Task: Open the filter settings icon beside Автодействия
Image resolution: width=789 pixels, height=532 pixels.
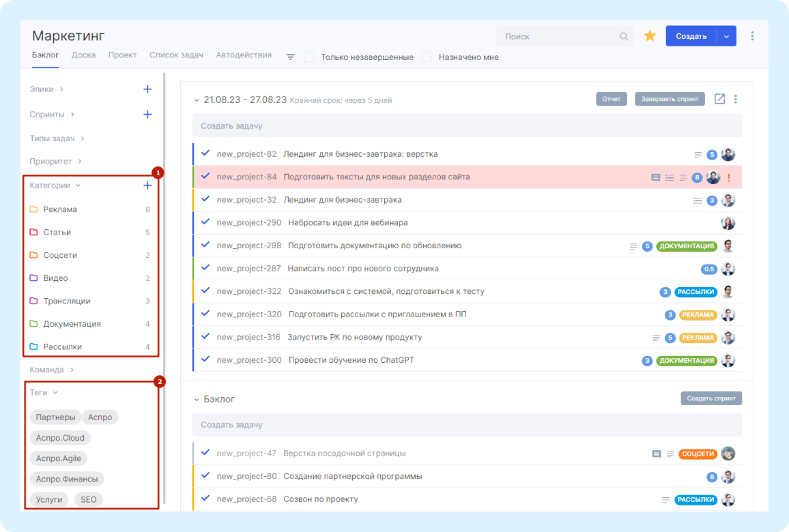Action: pos(290,57)
